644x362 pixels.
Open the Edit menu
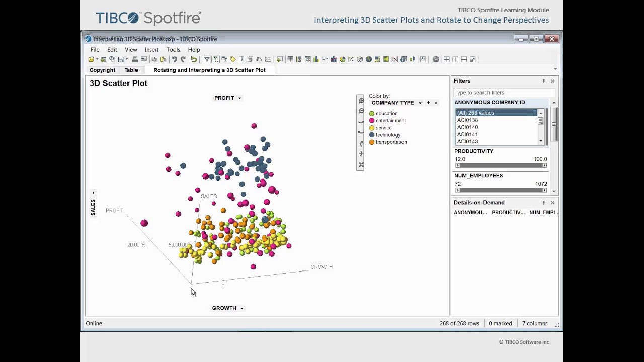[x=112, y=50]
